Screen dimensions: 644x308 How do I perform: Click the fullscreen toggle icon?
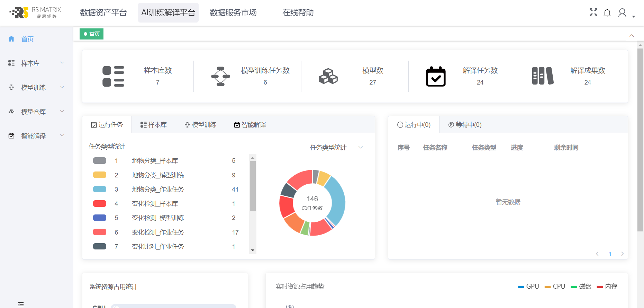[x=593, y=13]
